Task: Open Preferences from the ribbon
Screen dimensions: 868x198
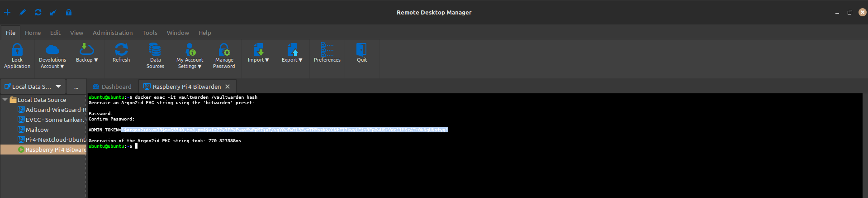Action: point(327,50)
